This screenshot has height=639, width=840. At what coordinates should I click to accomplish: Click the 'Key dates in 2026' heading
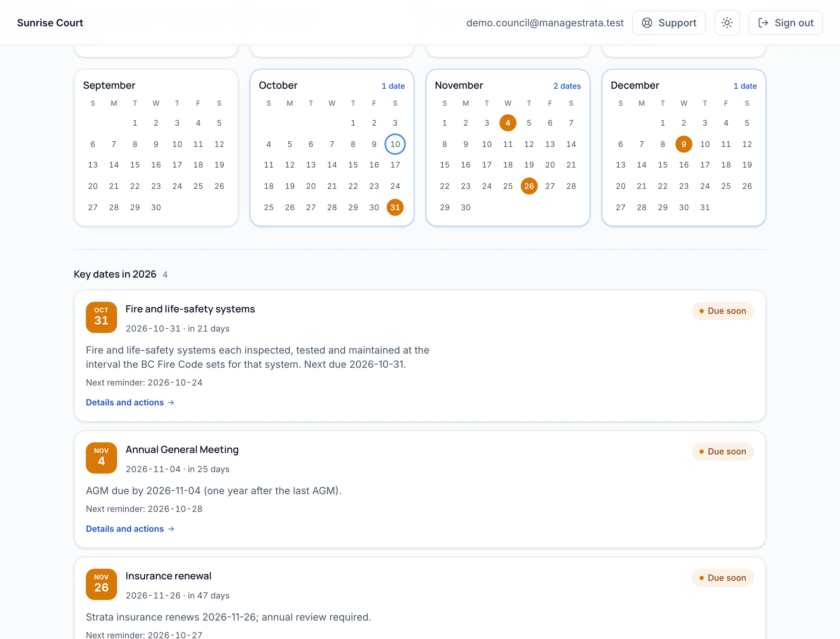tap(115, 274)
